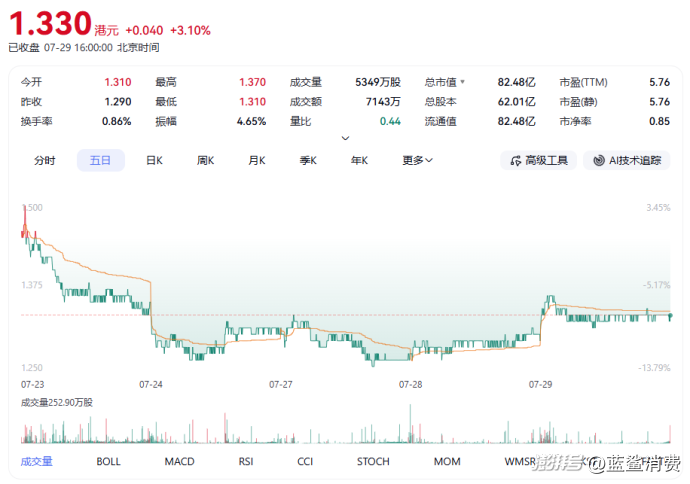Click the 已收盘 status text
The height and width of the screenshot is (484, 690).
[x=24, y=48]
